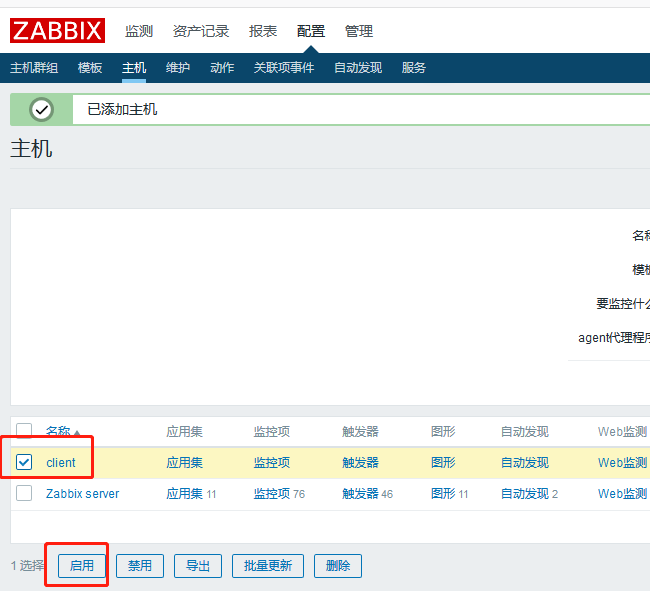Go to 主机群组 submenu
The image size is (650, 591).
pyautogui.click(x=34, y=68)
